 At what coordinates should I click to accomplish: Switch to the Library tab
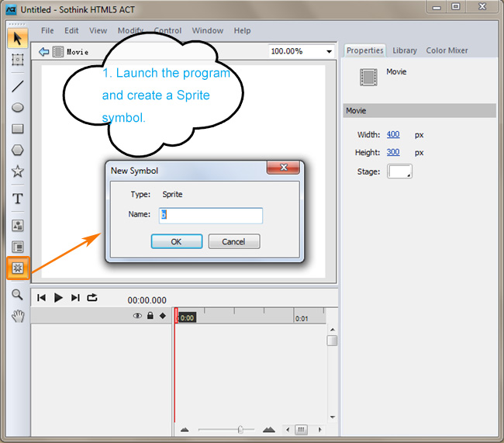[x=405, y=50]
